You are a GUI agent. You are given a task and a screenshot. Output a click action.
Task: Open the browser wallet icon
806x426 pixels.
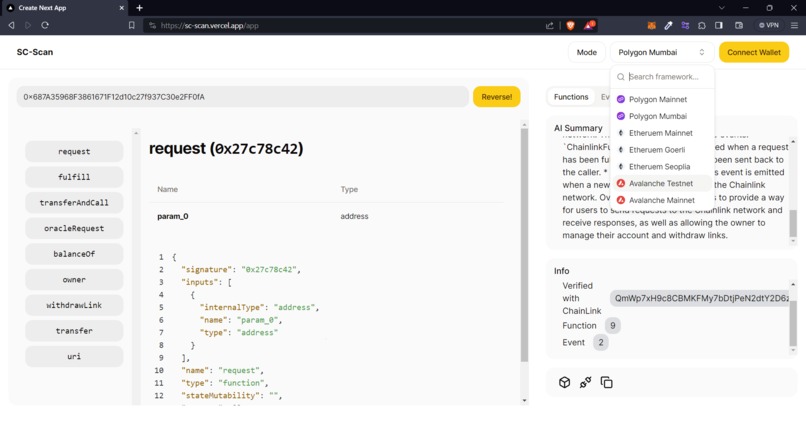coord(739,25)
